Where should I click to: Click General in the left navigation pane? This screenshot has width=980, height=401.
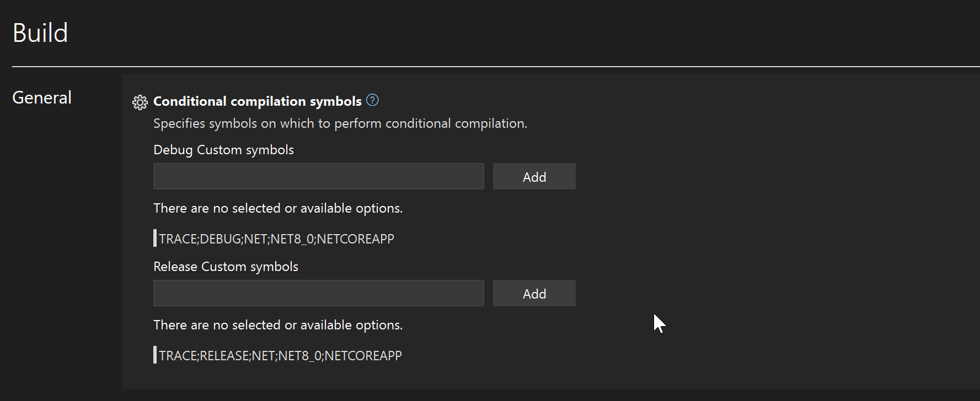click(x=41, y=97)
